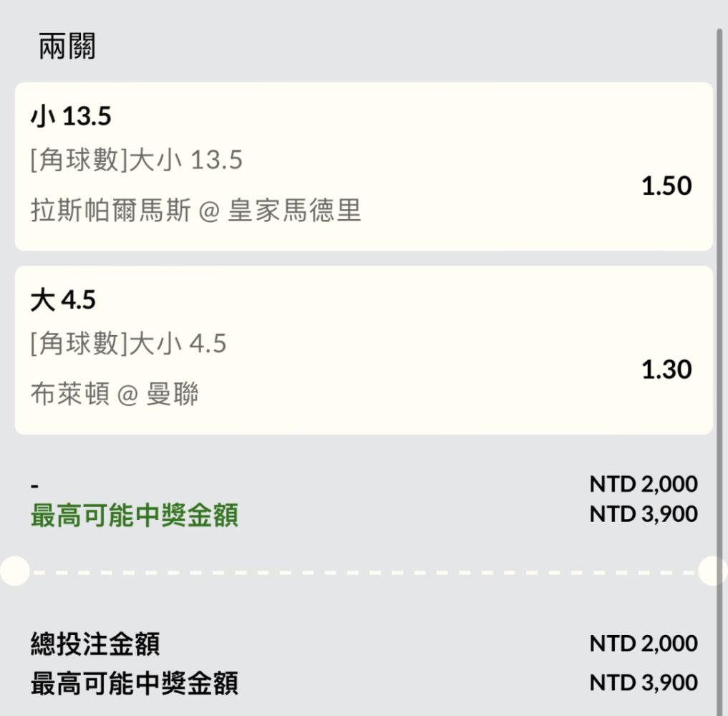
Task: Click the bottom NTD 3,900 max payout value
Action: [644, 682]
